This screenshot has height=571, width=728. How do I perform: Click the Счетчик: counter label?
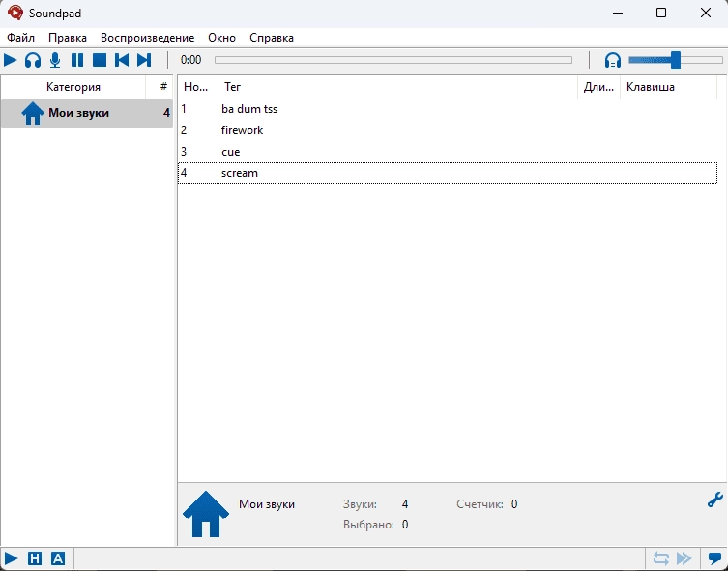pyautogui.click(x=480, y=504)
